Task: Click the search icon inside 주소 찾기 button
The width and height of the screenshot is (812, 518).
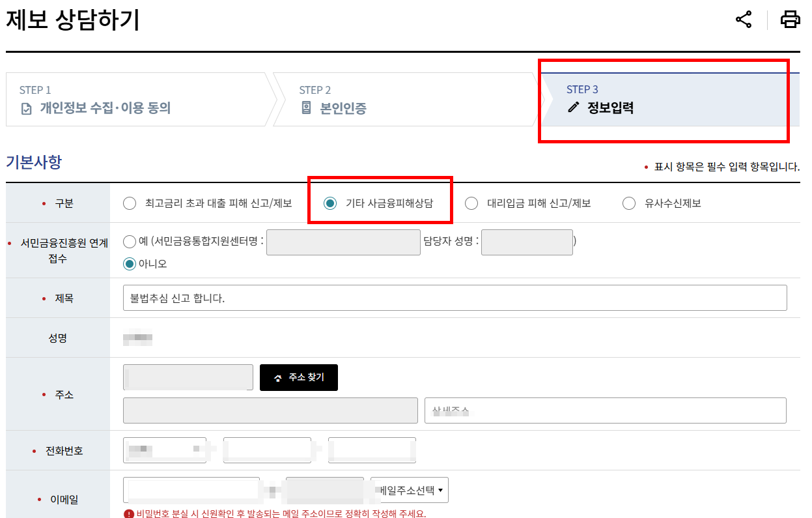Action: (278, 377)
